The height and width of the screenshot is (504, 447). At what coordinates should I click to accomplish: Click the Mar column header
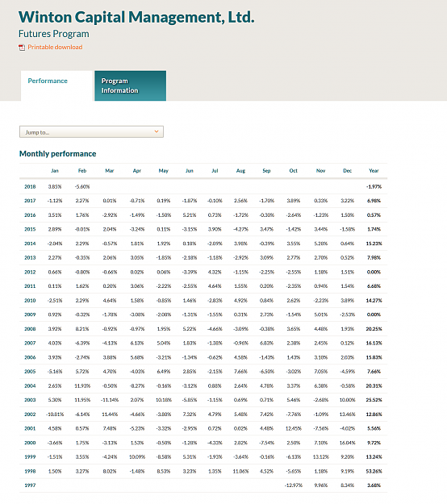110,171
